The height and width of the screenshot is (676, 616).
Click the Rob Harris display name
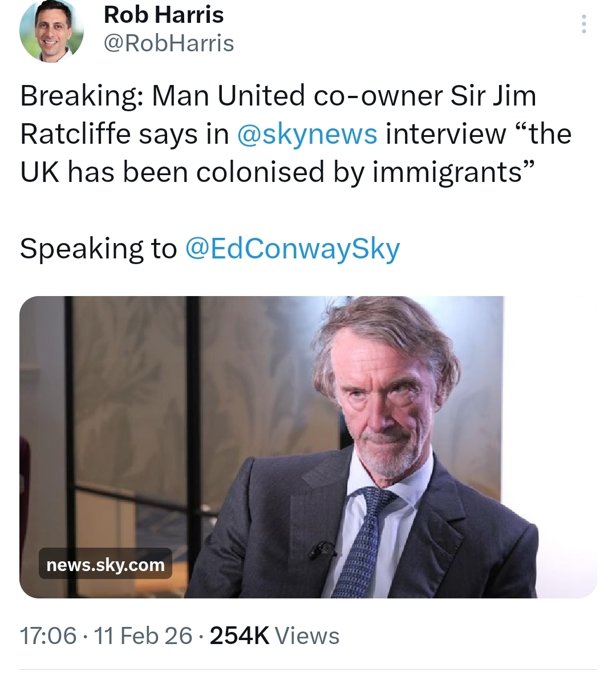pyautogui.click(x=164, y=15)
